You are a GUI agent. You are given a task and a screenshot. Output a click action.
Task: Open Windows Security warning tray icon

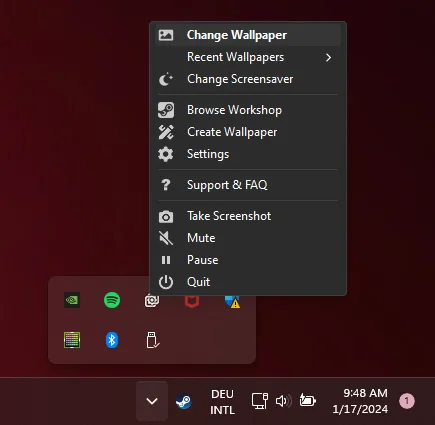pos(232,302)
